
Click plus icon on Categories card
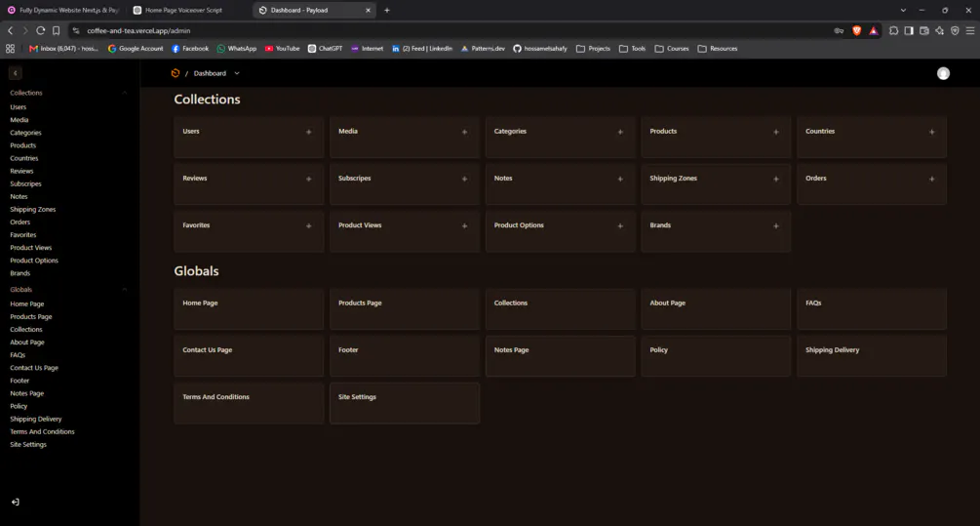[x=620, y=132]
